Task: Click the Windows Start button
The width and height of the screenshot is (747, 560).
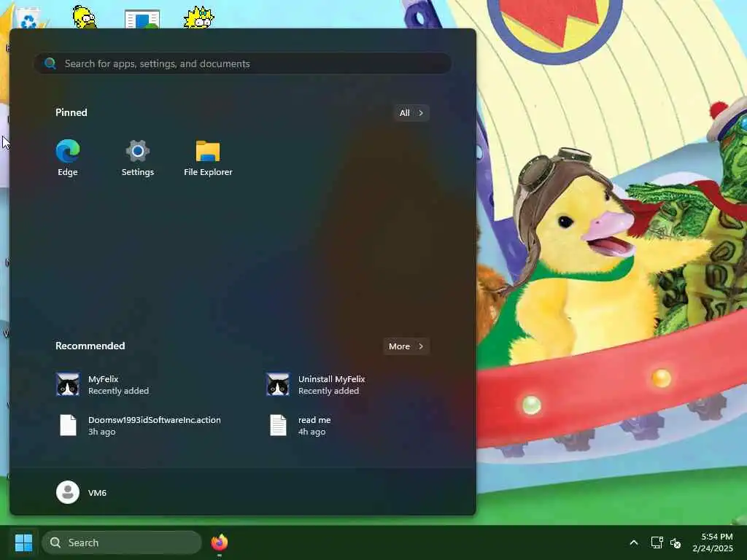Action: coord(24,542)
